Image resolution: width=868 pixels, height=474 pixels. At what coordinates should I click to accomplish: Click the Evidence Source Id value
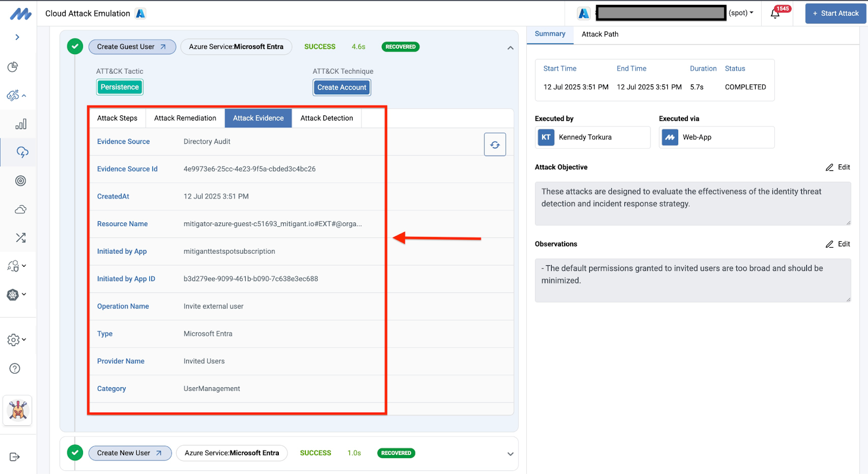click(250, 169)
